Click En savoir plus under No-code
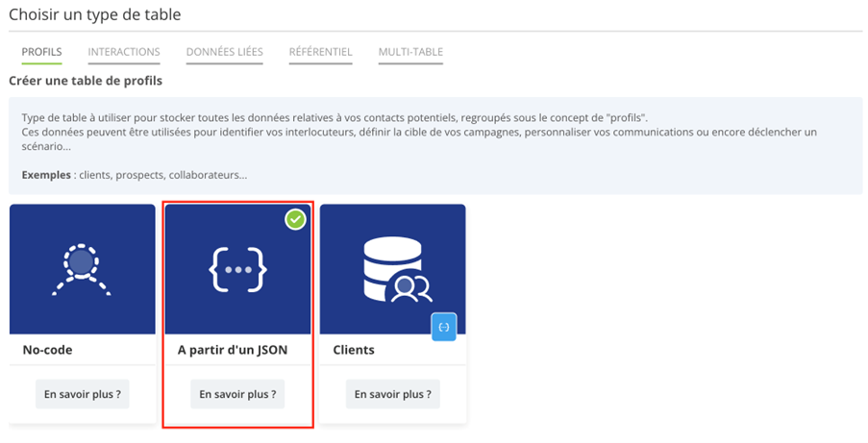 click(83, 394)
